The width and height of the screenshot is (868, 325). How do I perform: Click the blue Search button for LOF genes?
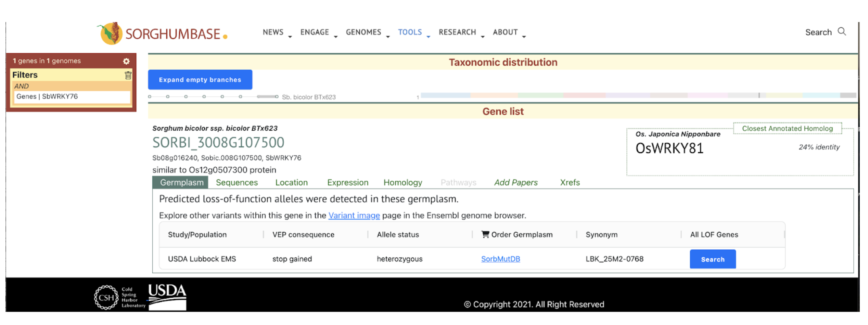(x=712, y=259)
